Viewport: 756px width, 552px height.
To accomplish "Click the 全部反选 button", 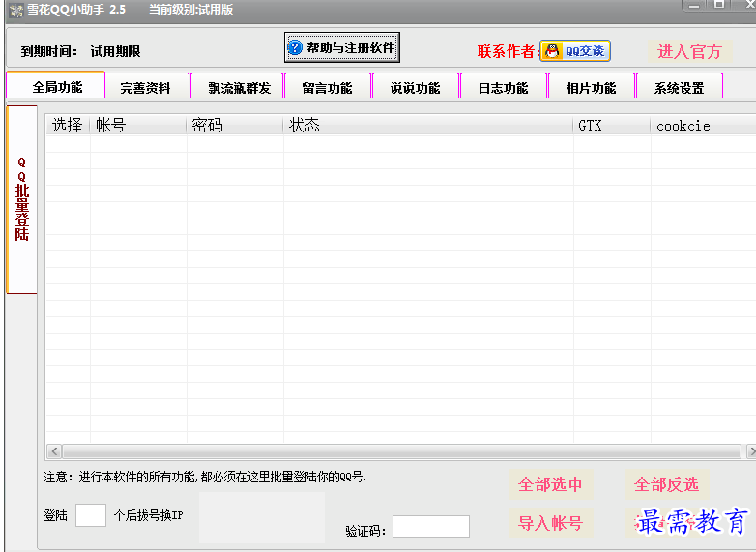I will pos(667,484).
